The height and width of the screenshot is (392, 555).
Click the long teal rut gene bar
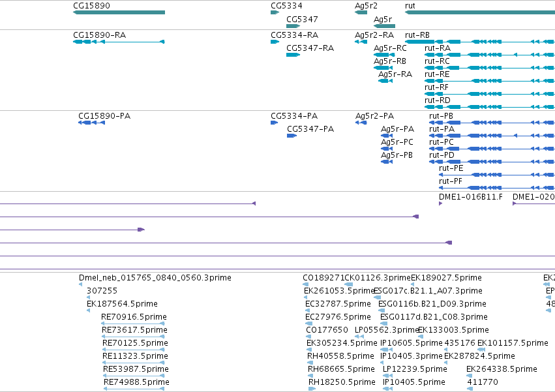[479, 12]
